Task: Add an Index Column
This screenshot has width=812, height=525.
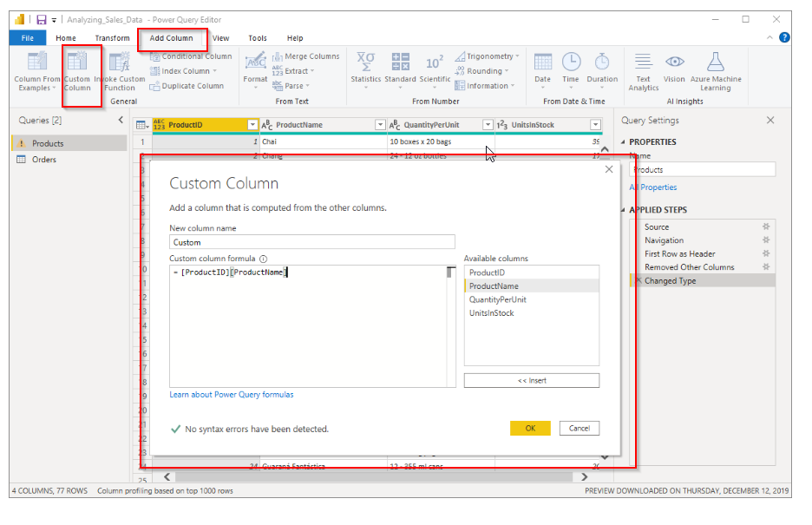Action: point(183,71)
